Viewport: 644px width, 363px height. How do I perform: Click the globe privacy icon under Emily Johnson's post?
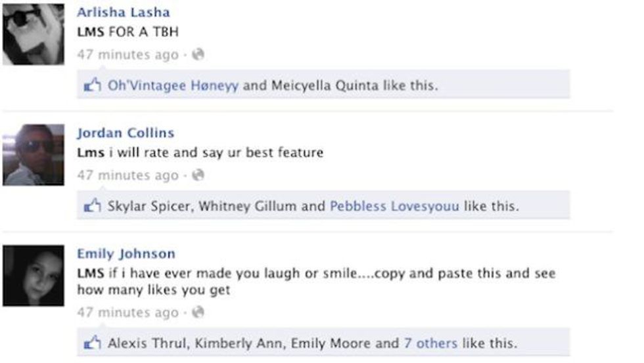[198, 312]
